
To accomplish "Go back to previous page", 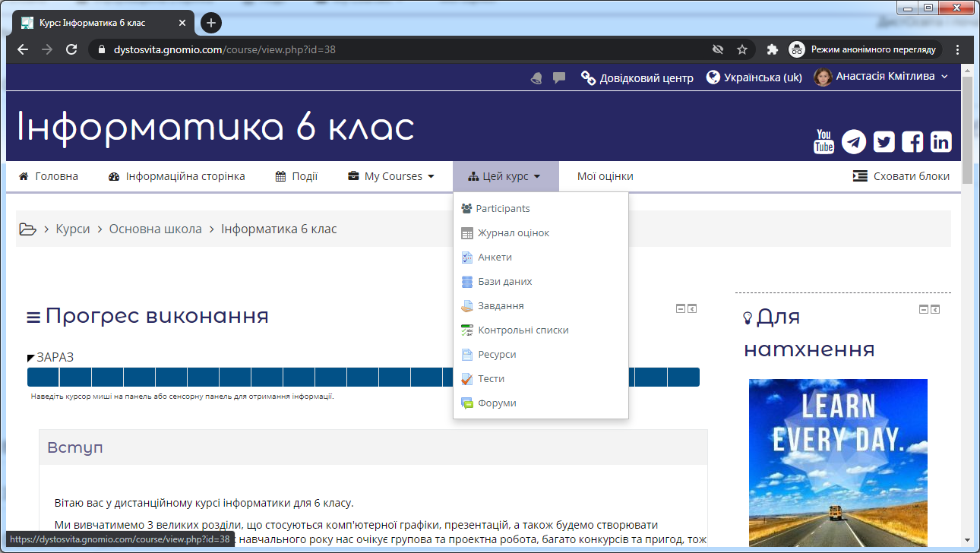I will (x=23, y=49).
